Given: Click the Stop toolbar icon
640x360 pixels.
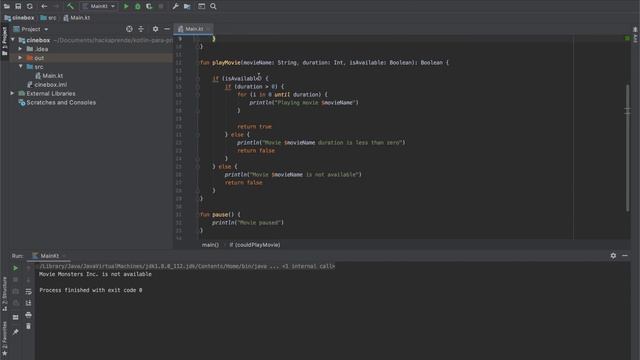Looking at the screenshot, I should point(161,6).
